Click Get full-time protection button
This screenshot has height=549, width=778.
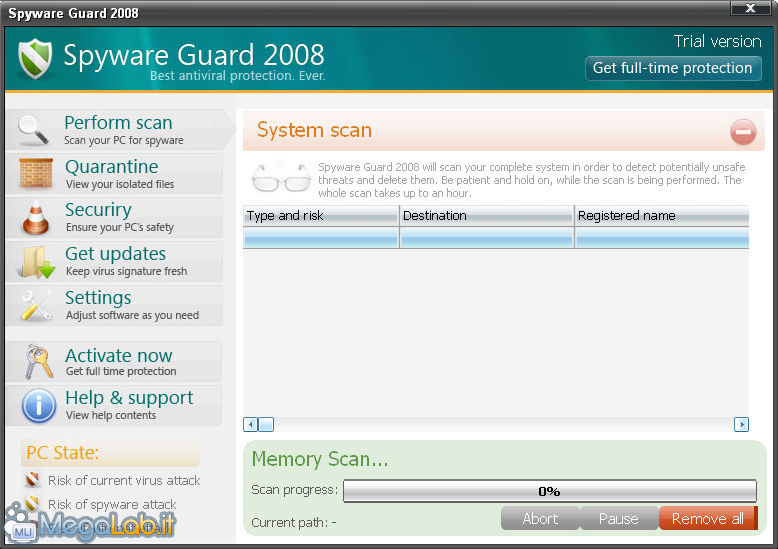pyautogui.click(x=673, y=68)
